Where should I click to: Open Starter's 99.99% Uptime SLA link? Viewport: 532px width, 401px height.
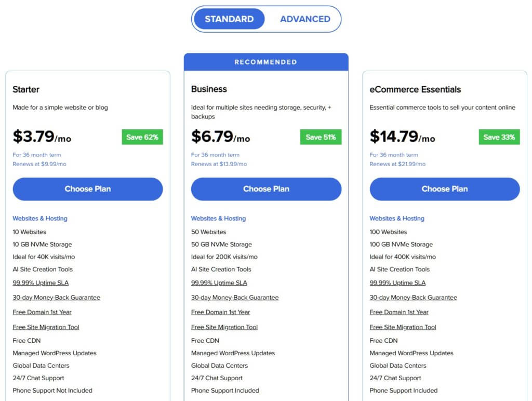click(41, 283)
